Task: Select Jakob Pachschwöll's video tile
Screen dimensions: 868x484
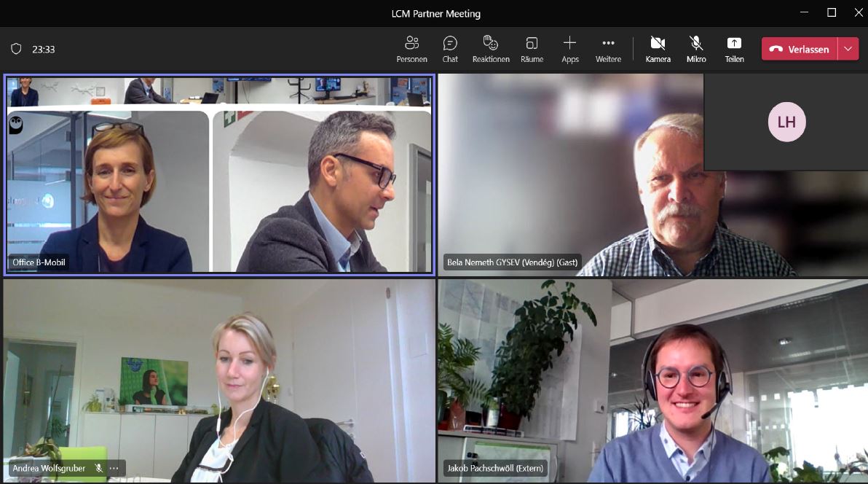Action: pos(652,380)
